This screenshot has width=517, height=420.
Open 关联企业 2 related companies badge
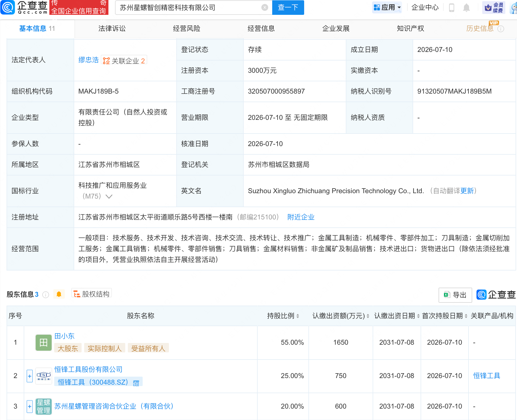tap(124, 60)
